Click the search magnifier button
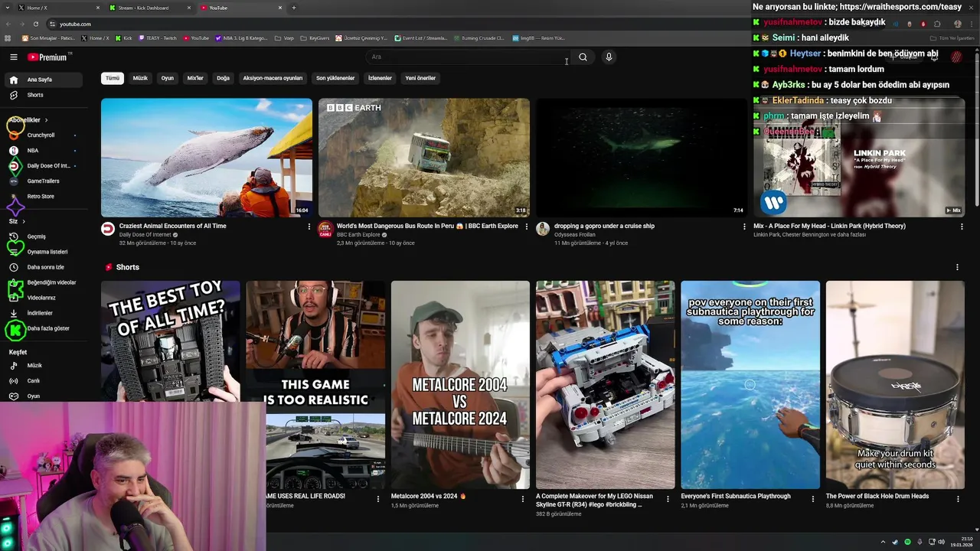Screen dimensions: 980x551 pyautogui.click(x=583, y=57)
